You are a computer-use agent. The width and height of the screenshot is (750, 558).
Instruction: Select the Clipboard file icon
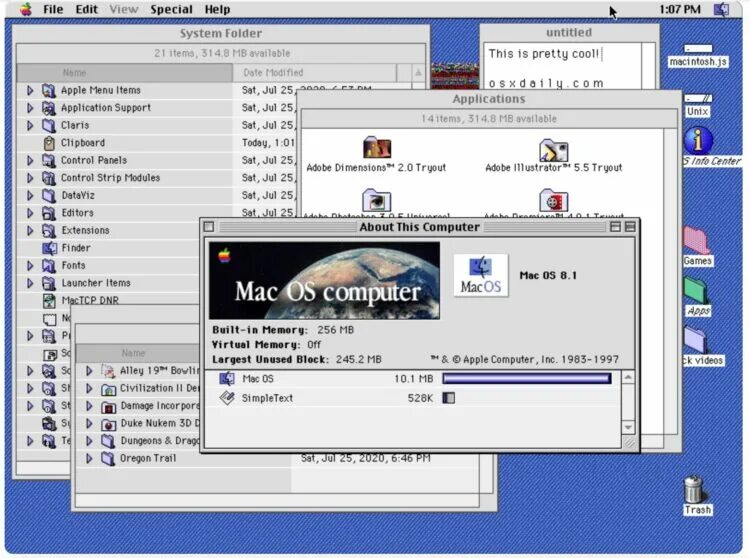pyautogui.click(x=49, y=143)
